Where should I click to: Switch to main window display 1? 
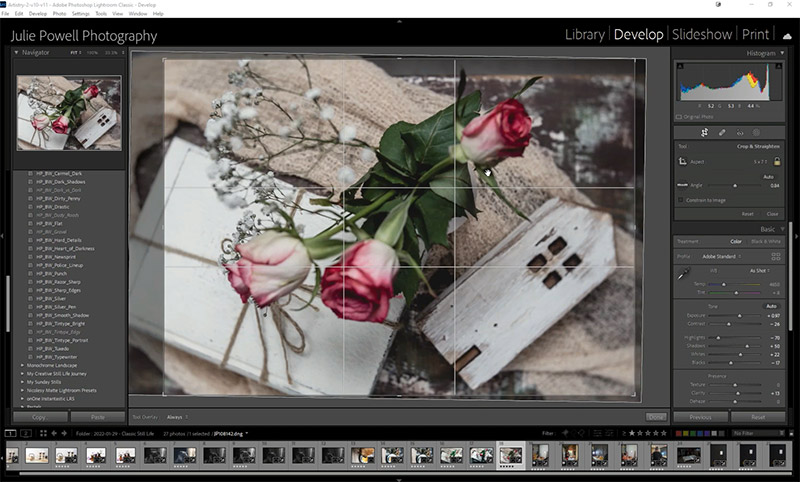click(10, 433)
